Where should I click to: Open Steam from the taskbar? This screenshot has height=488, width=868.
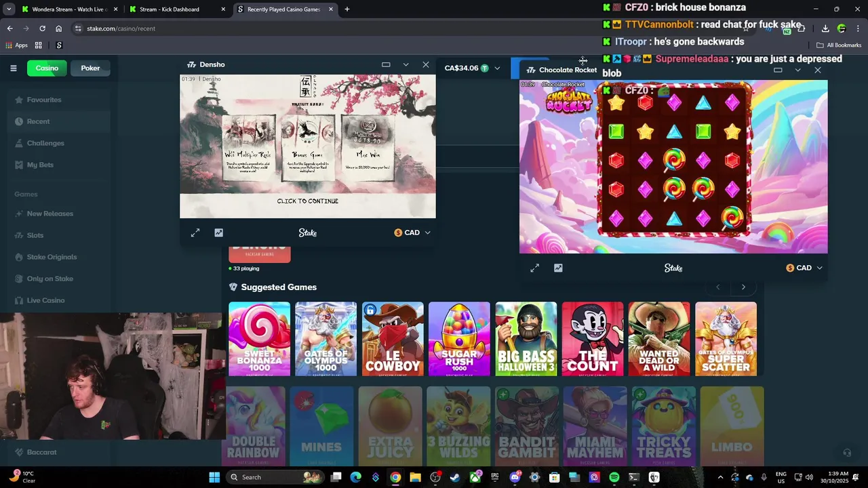tap(454, 477)
